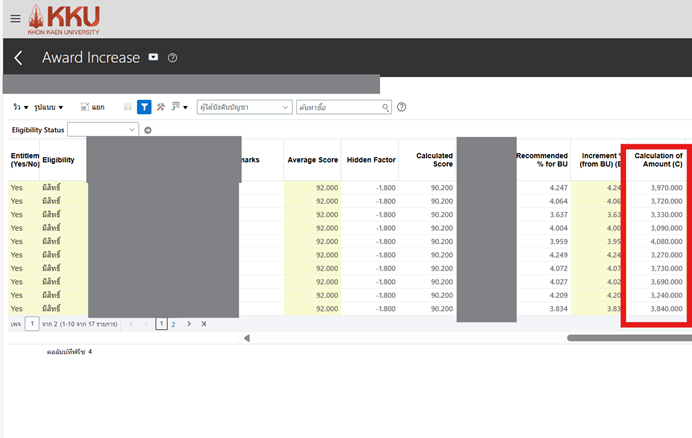
Task: Click the go arrow beside Eligibility Status
Action: point(148,130)
